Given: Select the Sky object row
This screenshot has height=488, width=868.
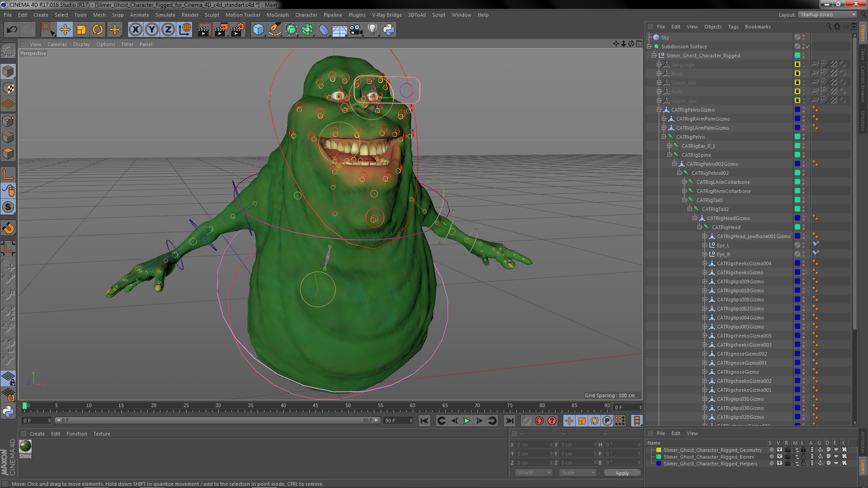Looking at the screenshot, I should (x=665, y=38).
